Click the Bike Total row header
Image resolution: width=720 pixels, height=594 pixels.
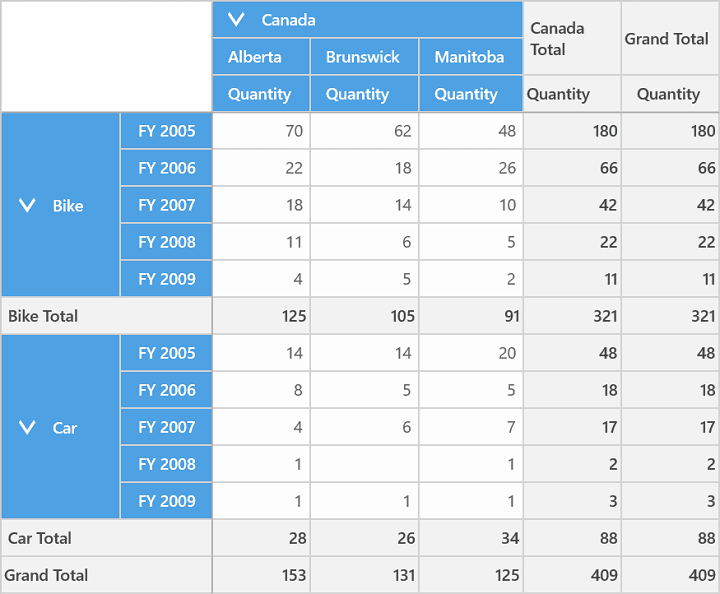pyautogui.click(x=107, y=316)
